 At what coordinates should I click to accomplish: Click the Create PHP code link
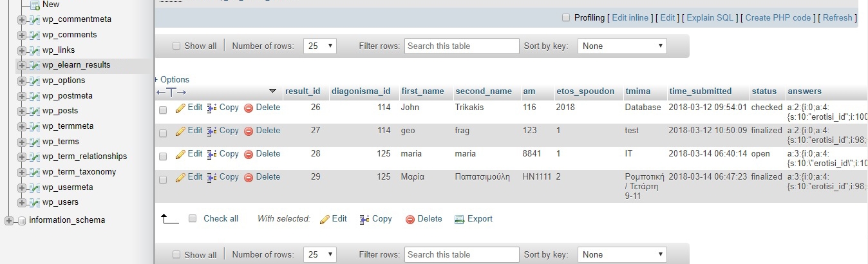point(778,18)
